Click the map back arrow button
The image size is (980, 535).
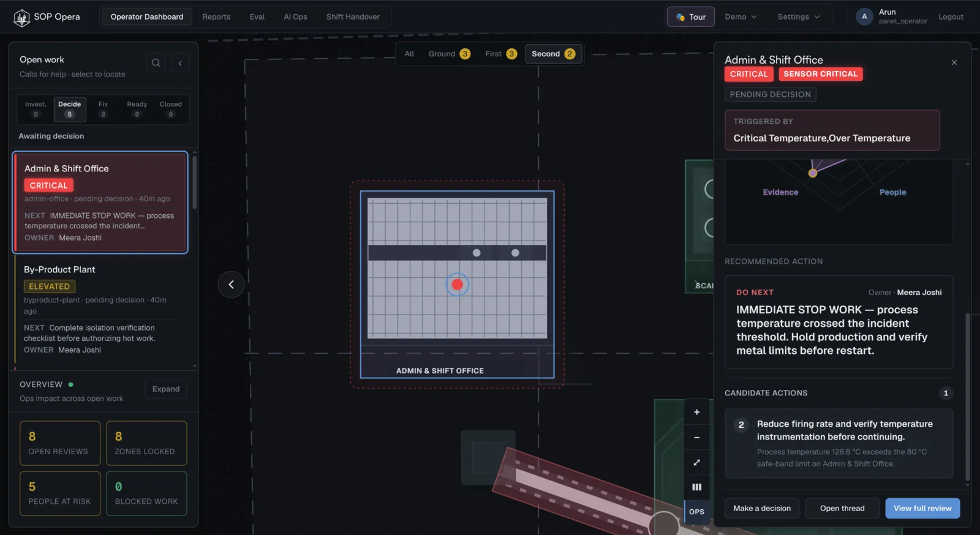[231, 284]
